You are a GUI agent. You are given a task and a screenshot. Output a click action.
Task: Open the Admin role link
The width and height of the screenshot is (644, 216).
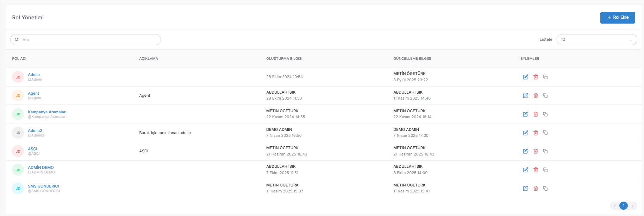point(34,75)
